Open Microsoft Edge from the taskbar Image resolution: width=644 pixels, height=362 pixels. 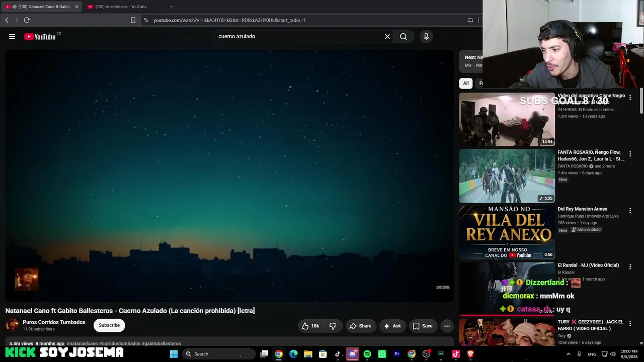[x=293, y=354]
